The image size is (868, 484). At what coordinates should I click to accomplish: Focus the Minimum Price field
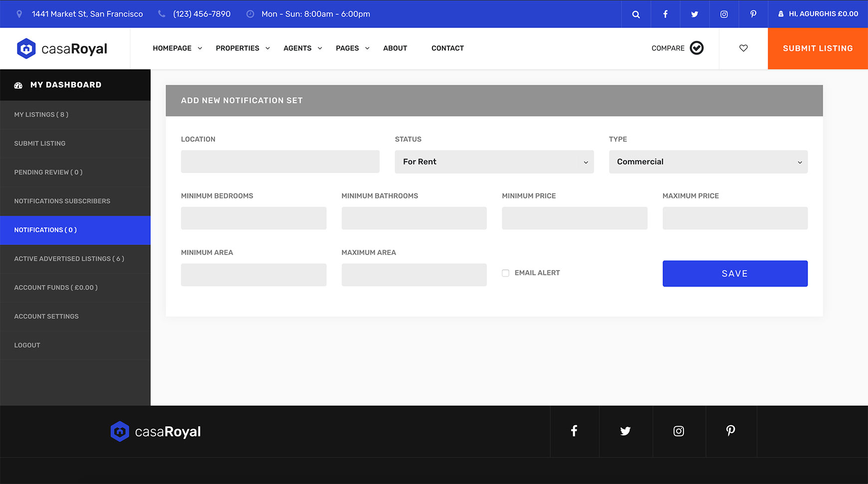575,218
